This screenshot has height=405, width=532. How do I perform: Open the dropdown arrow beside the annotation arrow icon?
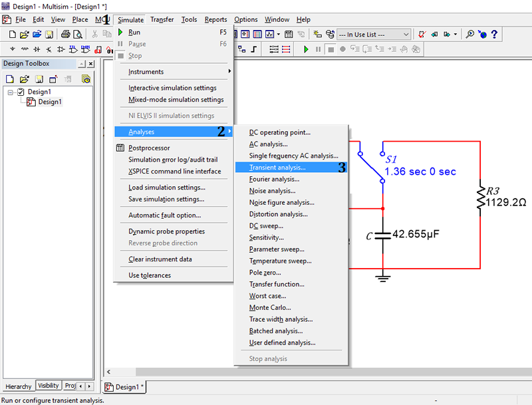point(456,35)
